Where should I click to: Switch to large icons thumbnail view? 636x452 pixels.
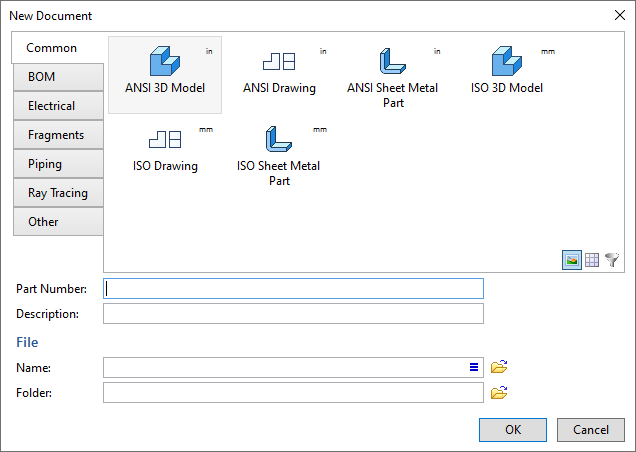click(572, 260)
